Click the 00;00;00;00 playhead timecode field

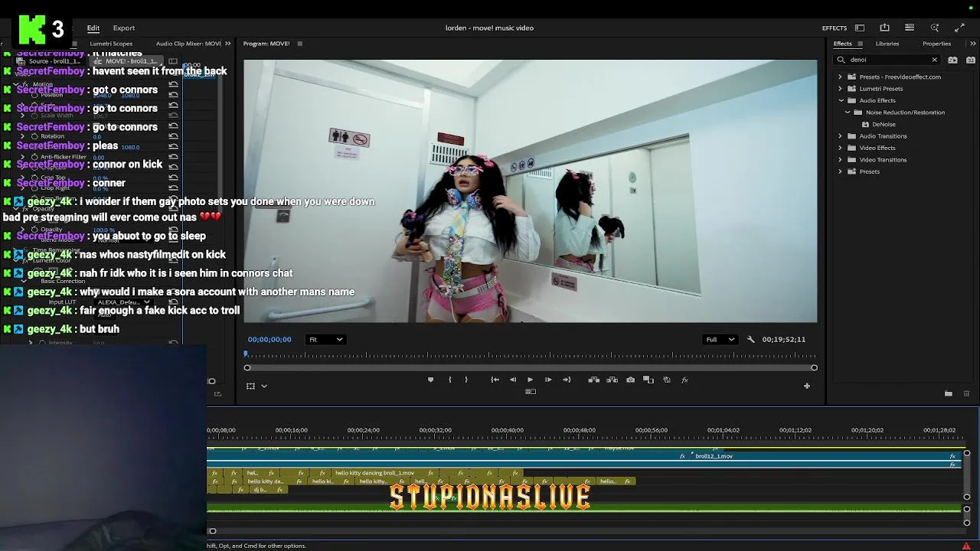[x=269, y=339]
